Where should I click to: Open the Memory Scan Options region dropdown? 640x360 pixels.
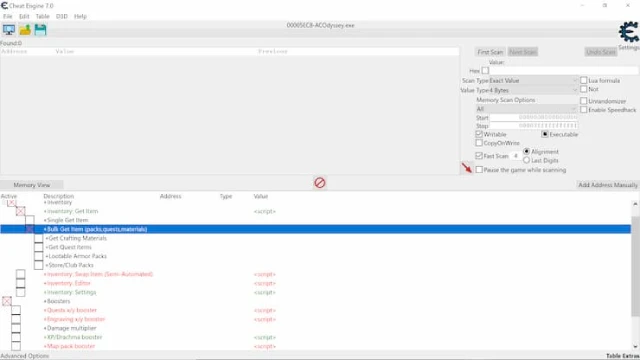[526, 109]
